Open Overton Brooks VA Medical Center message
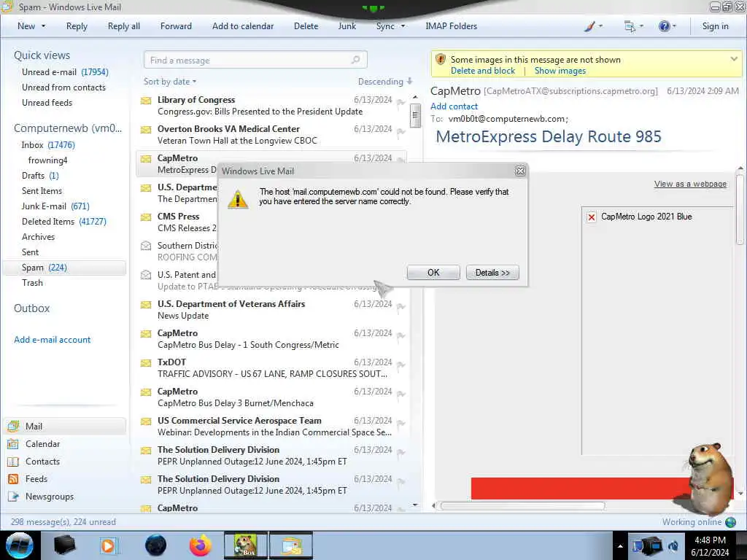 tap(271, 134)
